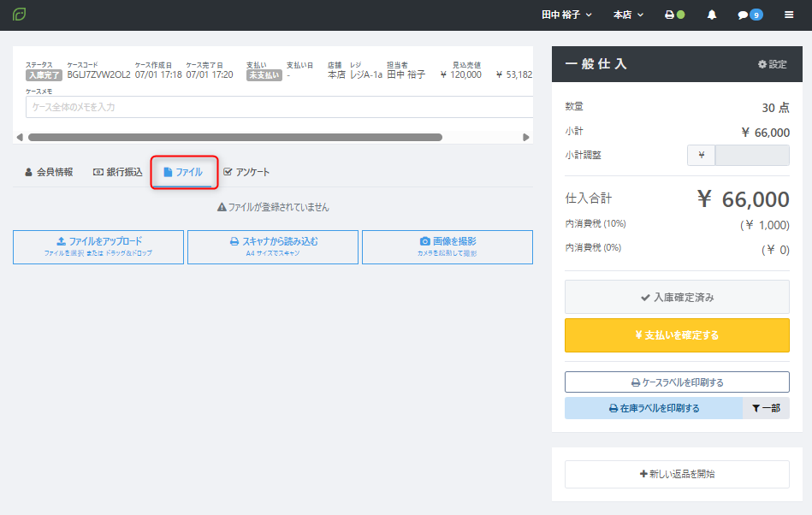Screen dimensions: 812x515
Task: Open the 一部 filter button
Action: (766, 408)
